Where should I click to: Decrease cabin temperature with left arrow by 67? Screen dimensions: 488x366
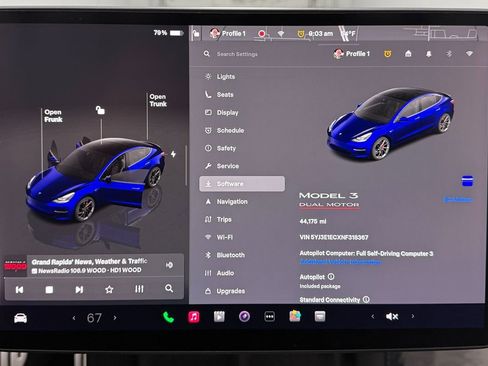[x=74, y=318]
